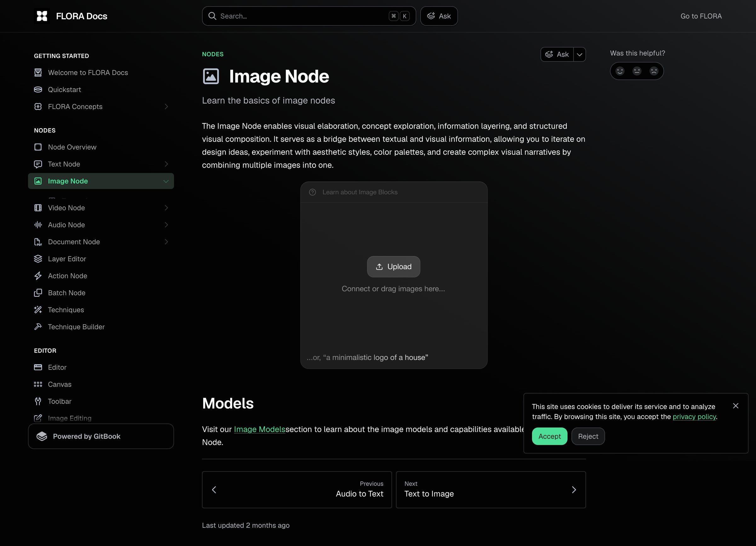756x546 pixels.
Task: Click the Ask button above the article
Action: (557, 54)
